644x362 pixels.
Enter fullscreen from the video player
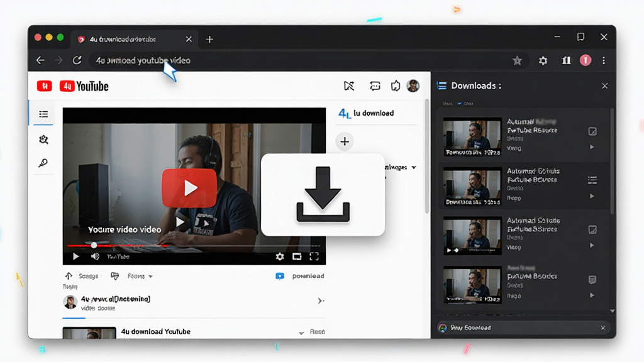314,256
